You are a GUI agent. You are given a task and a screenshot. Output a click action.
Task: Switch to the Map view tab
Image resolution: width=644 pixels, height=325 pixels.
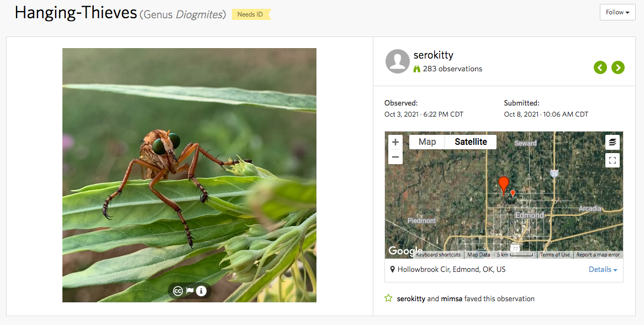click(x=427, y=142)
